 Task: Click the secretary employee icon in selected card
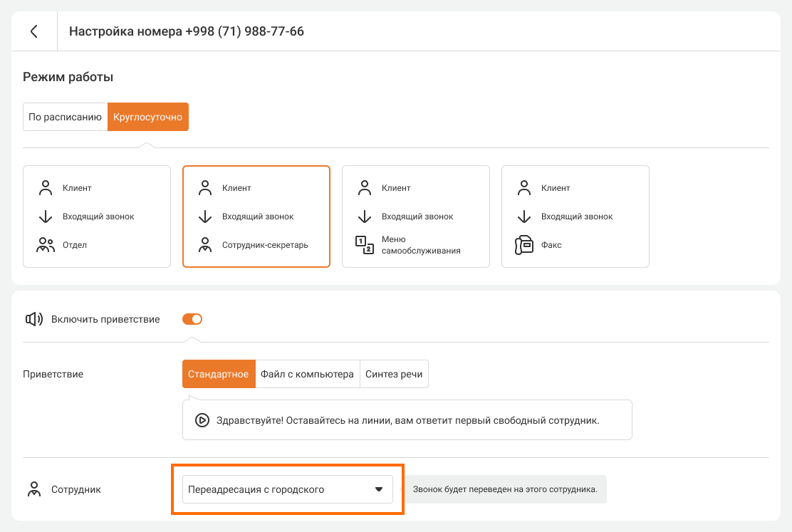(205, 245)
